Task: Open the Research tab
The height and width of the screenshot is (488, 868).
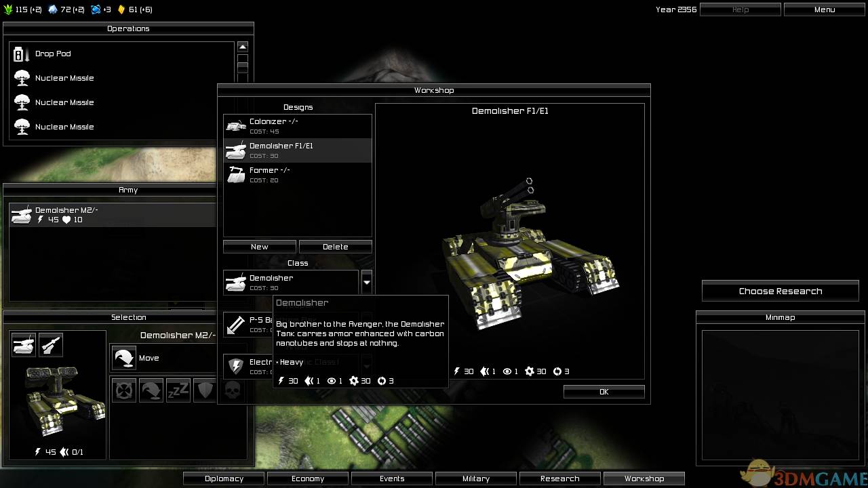Action: point(559,479)
